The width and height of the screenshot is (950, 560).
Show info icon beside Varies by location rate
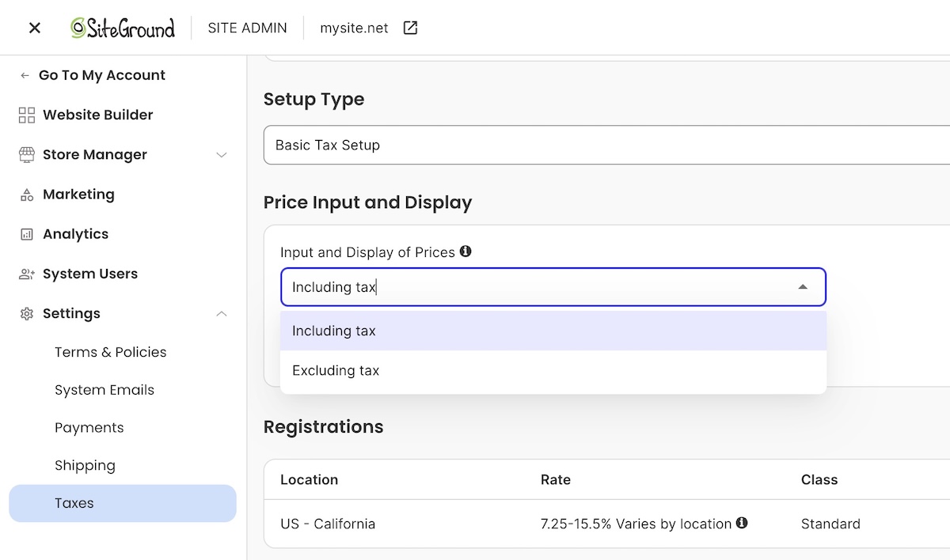742,523
